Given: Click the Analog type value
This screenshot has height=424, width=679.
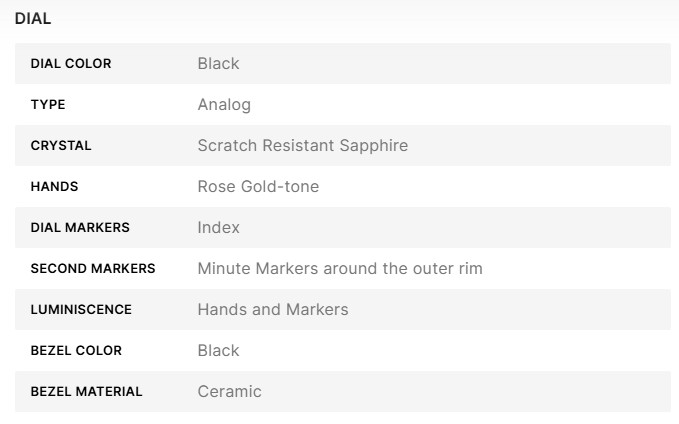Looking at the screenshot, I should tap(224, 105).
